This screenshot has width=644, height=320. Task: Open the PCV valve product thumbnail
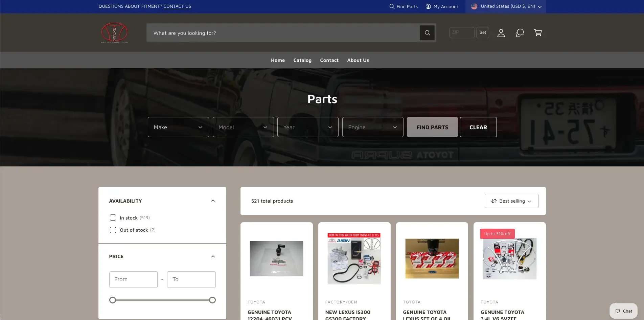[276, 258]
